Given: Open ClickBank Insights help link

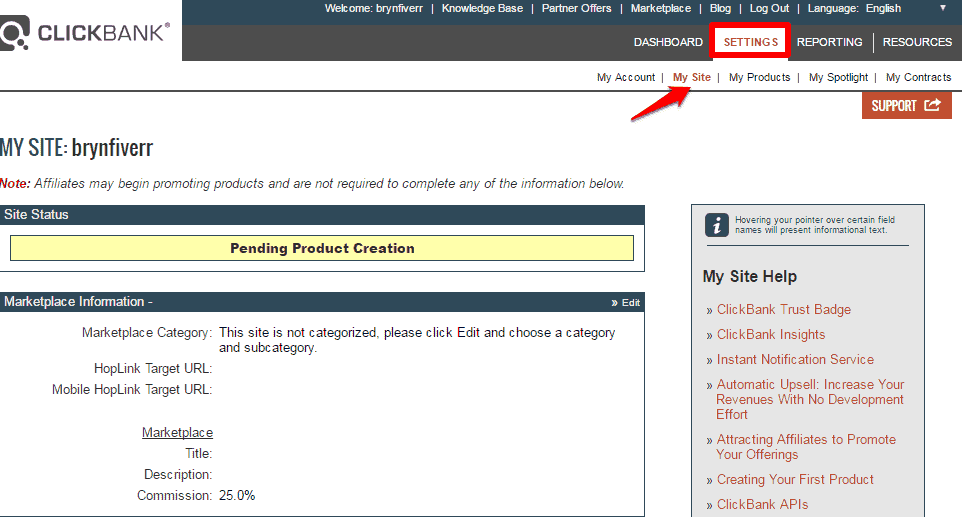Looking at the screenshot, I should [771, 335].
